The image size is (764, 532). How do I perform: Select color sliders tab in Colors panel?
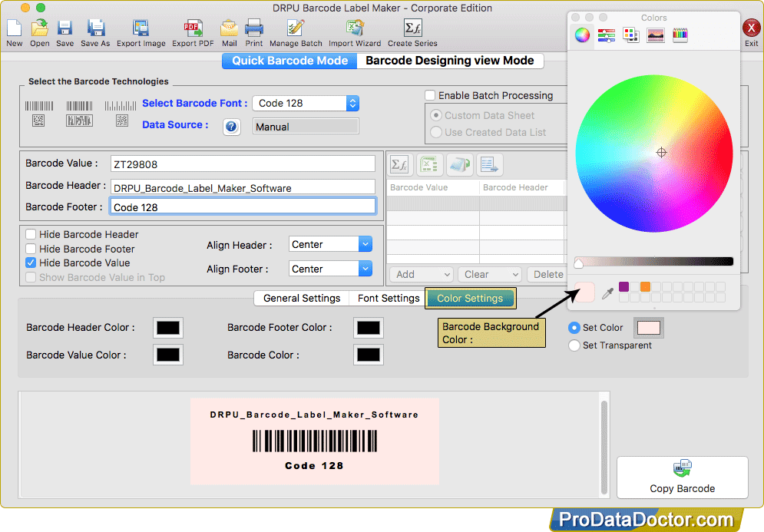point(607,35)
